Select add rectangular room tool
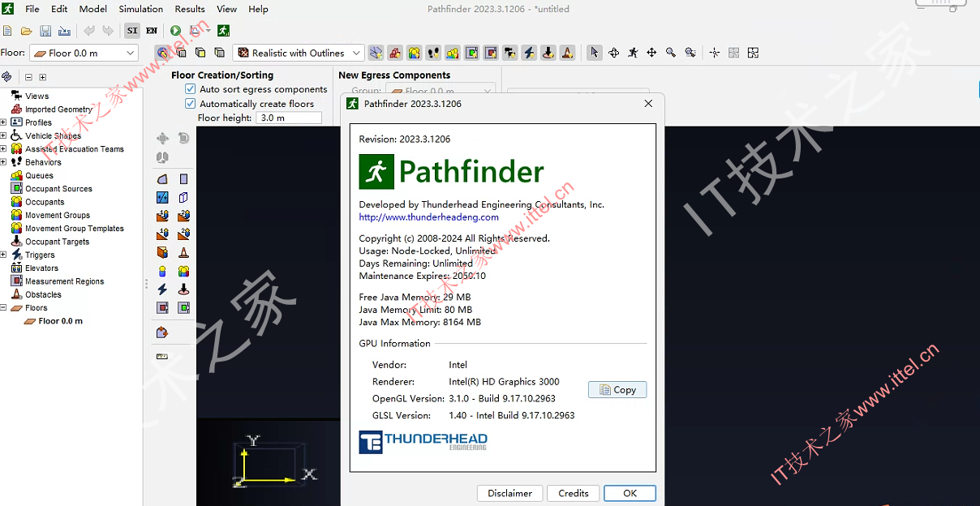The width and height of the screenshot is (980, 506). coord(184,179)
